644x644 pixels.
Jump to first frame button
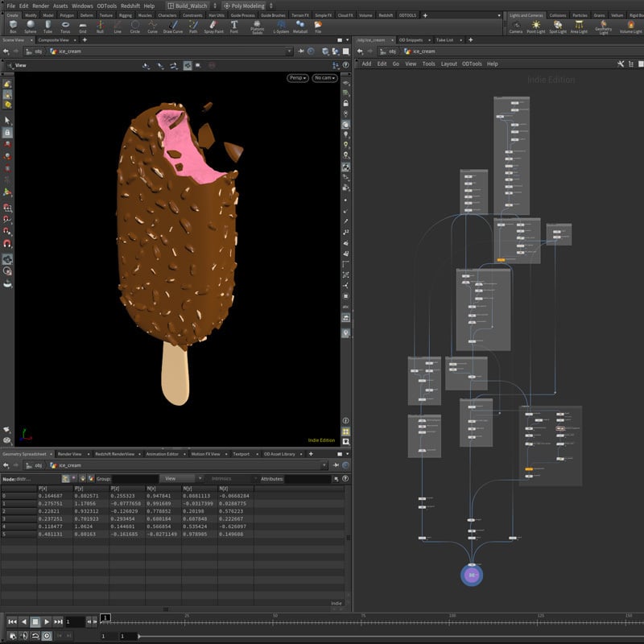[x=12, y=621]
